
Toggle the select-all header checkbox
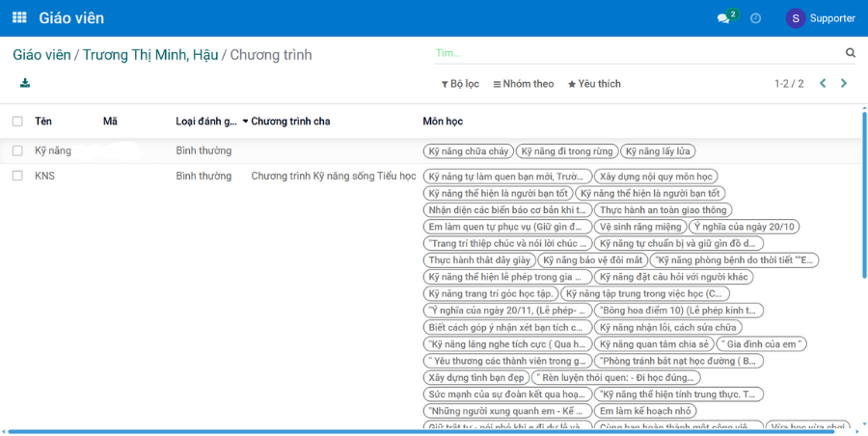click(17, 122)
